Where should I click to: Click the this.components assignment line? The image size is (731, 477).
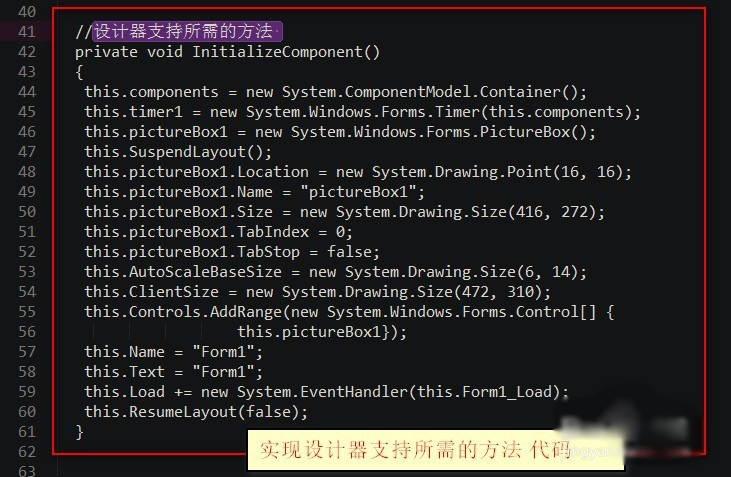336,92
